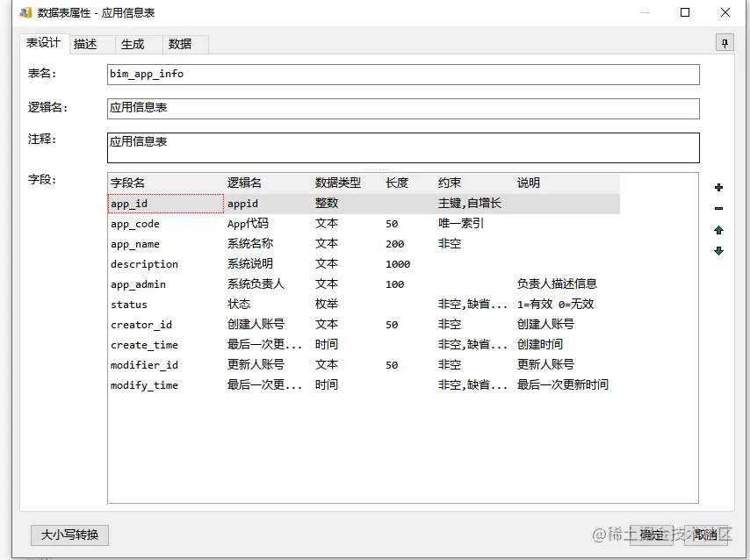This screenshot has height=560, width=750.
Task: Edit the logical name 应用信息表
Action: click(x=351, y=108)
